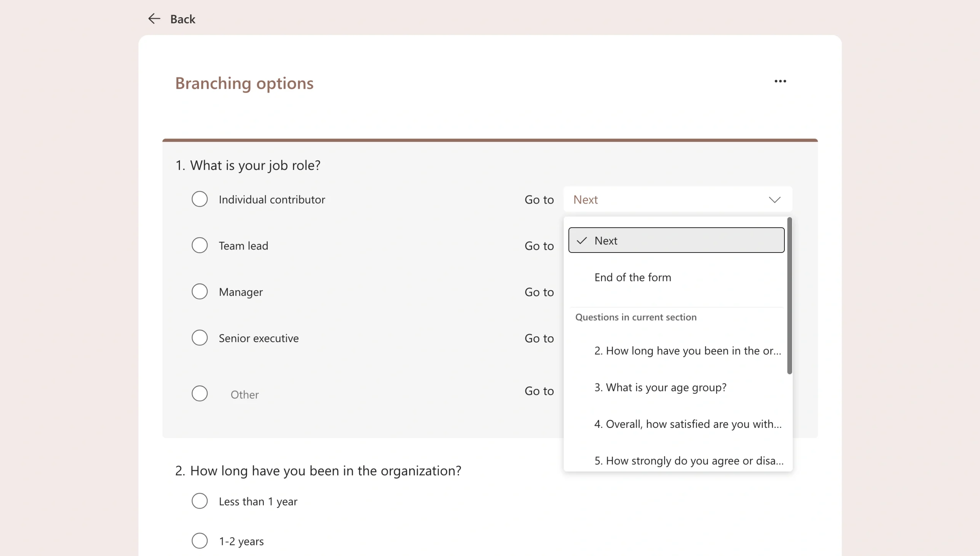This screenshot has width=980, height=556.
Task: Click the chevron on the Next dropdown
Action: point(774,200)
